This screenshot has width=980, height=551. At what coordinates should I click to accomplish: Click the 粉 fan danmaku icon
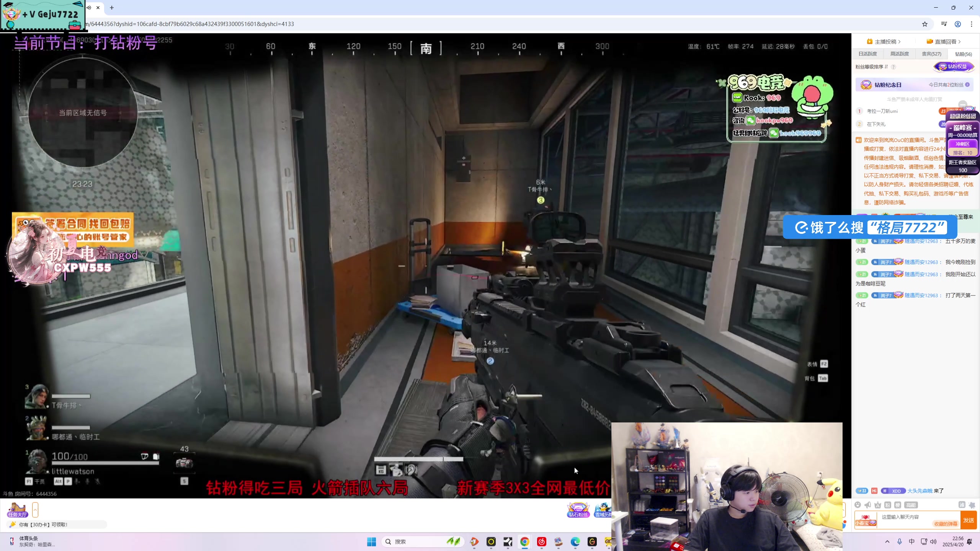(x=888, y=505)
